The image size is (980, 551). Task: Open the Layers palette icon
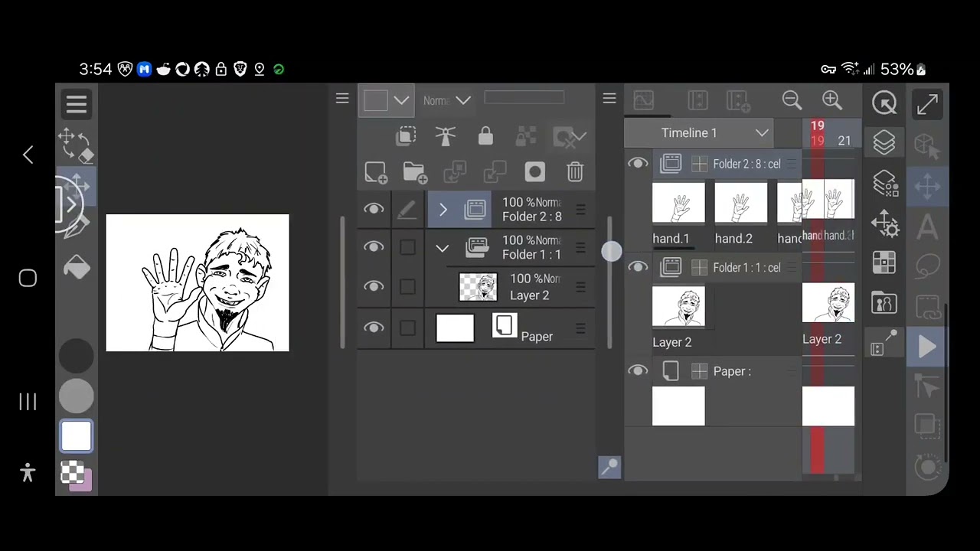point(884,142)
